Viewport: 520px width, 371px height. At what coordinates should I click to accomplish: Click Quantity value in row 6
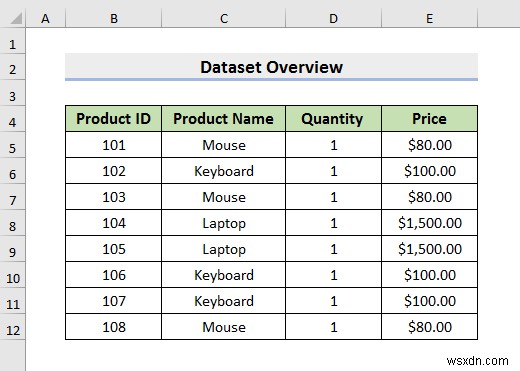point(333,171)
